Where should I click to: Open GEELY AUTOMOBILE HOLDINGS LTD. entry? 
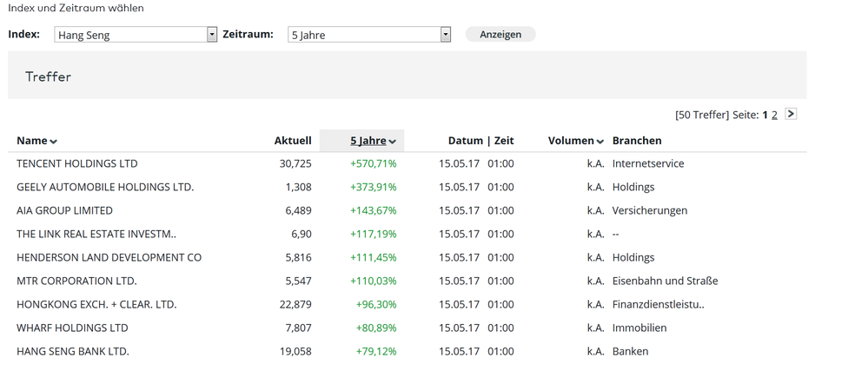pyautogui.click(x=105, y=187)
